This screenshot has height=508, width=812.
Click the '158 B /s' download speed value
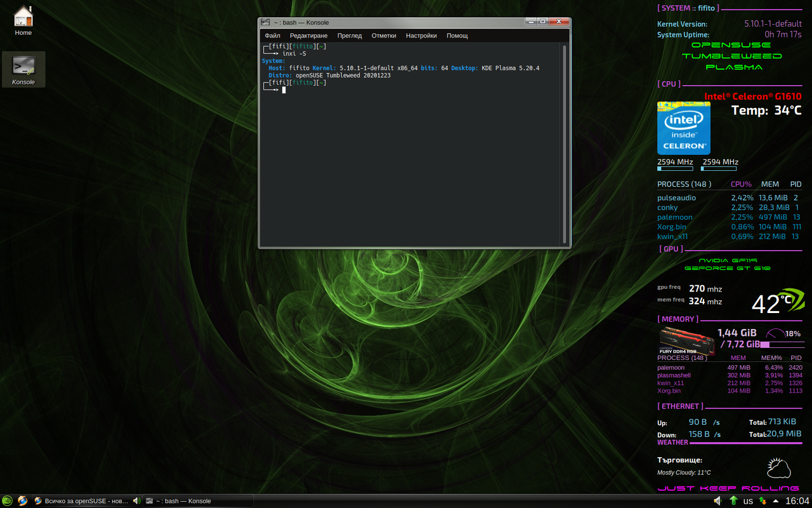pos(704,434)
